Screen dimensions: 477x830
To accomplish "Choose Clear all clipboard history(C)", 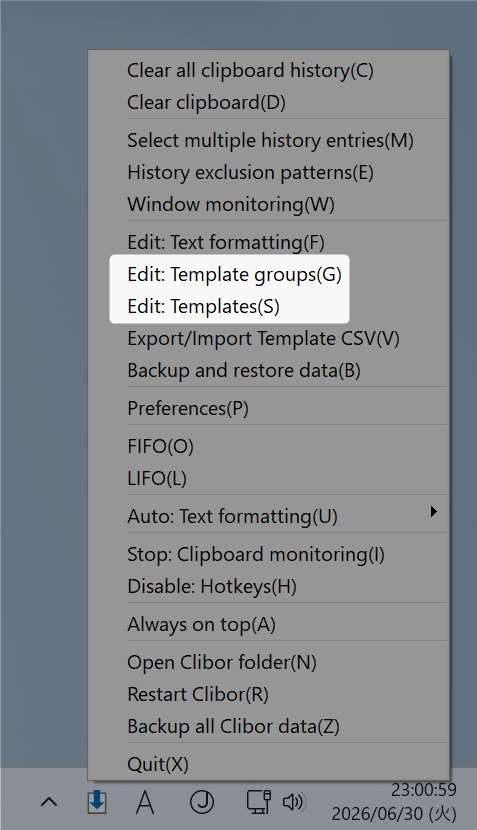I will (x=268, y=70).
